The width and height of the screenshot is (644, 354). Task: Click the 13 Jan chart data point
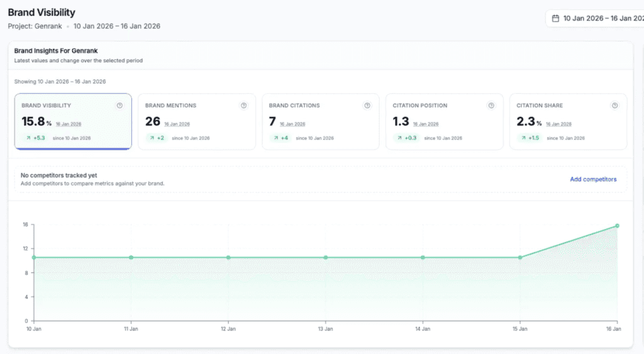pos(326,258)
